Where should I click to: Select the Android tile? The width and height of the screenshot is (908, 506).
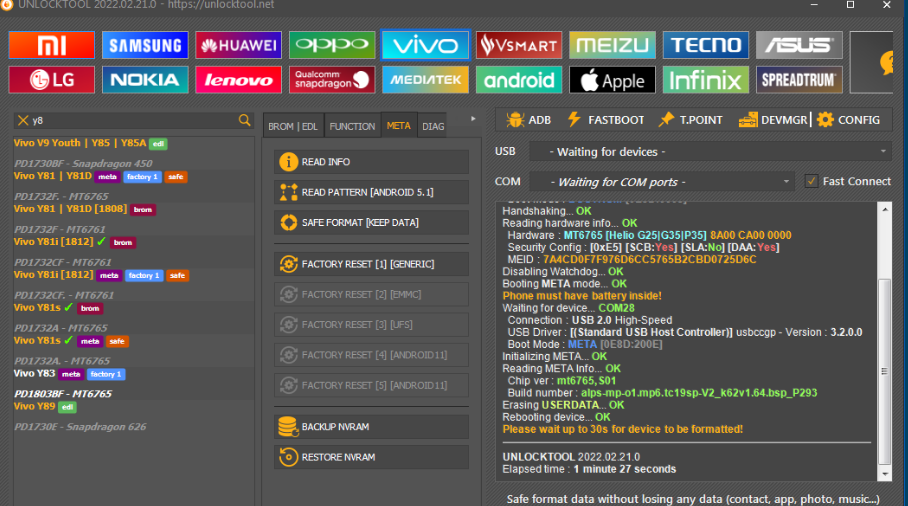click(519, 80)
